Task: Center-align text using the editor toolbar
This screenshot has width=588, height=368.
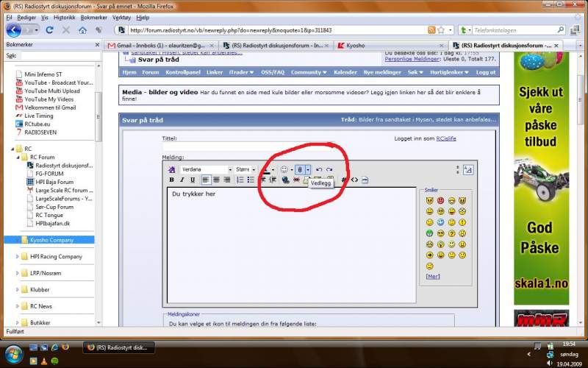Action: coord(217,180)
